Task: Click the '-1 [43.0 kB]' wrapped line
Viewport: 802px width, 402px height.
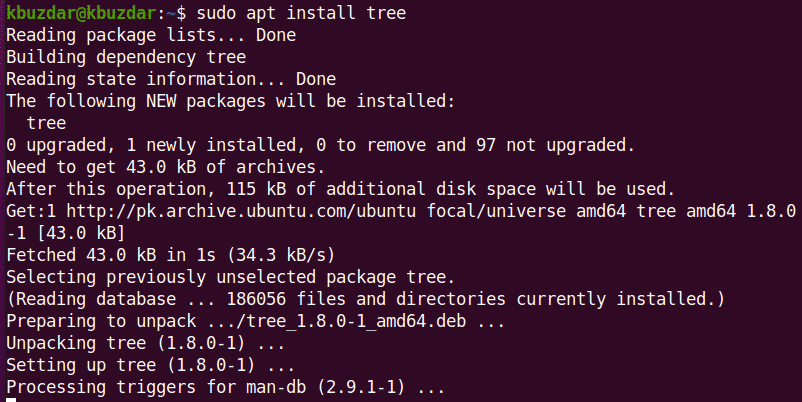Action: [64, 233]
